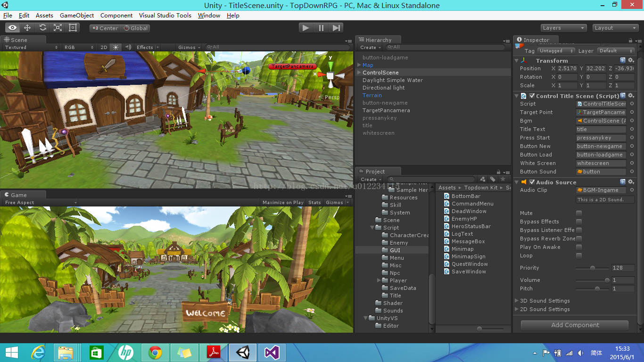The image size is (644, 362).
Task: Open Control Title Scene script help icon
Action: click(623, 96)
